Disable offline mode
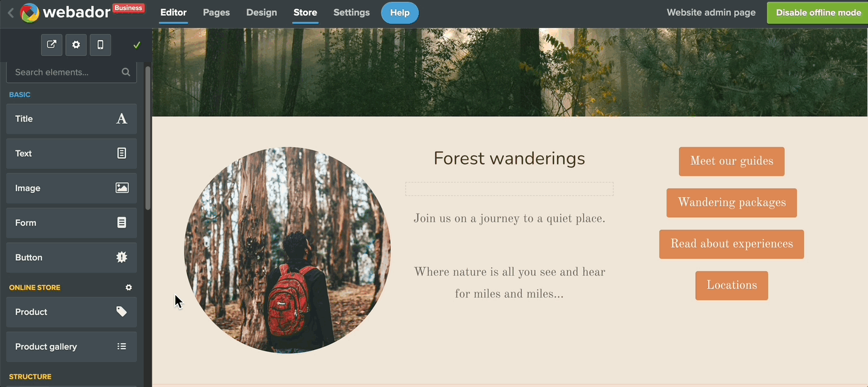 point(817,13)
